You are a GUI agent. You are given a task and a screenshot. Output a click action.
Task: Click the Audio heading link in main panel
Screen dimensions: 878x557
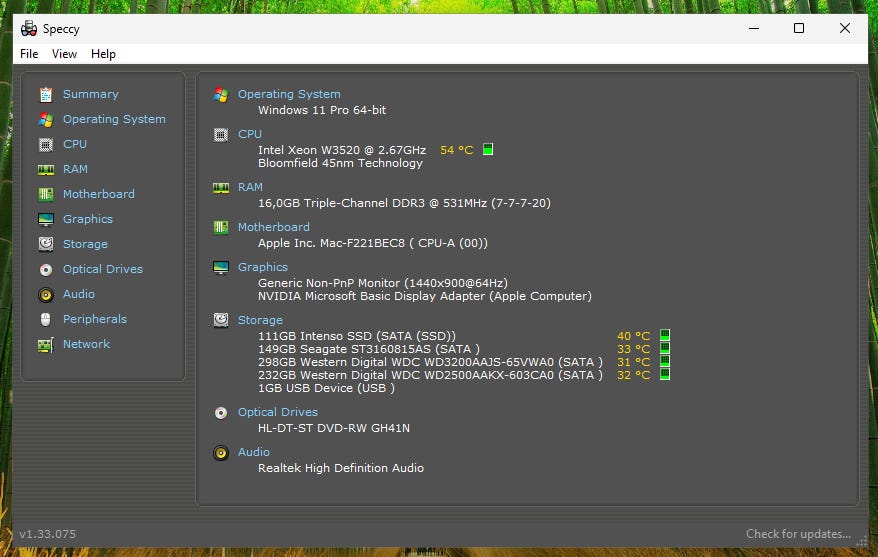(254, 452)
